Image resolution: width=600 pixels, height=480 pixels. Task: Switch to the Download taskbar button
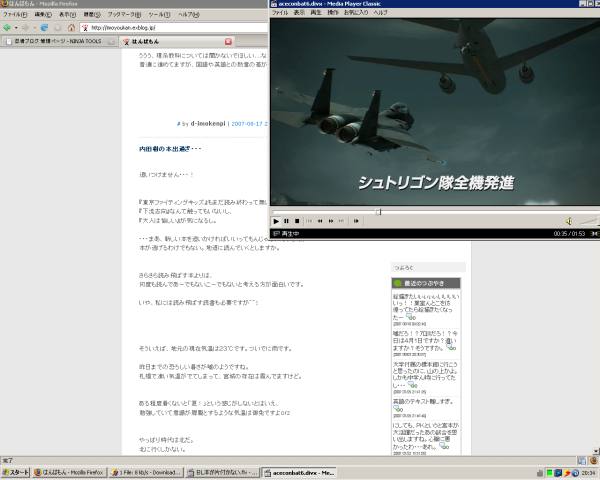click(146, 473)
